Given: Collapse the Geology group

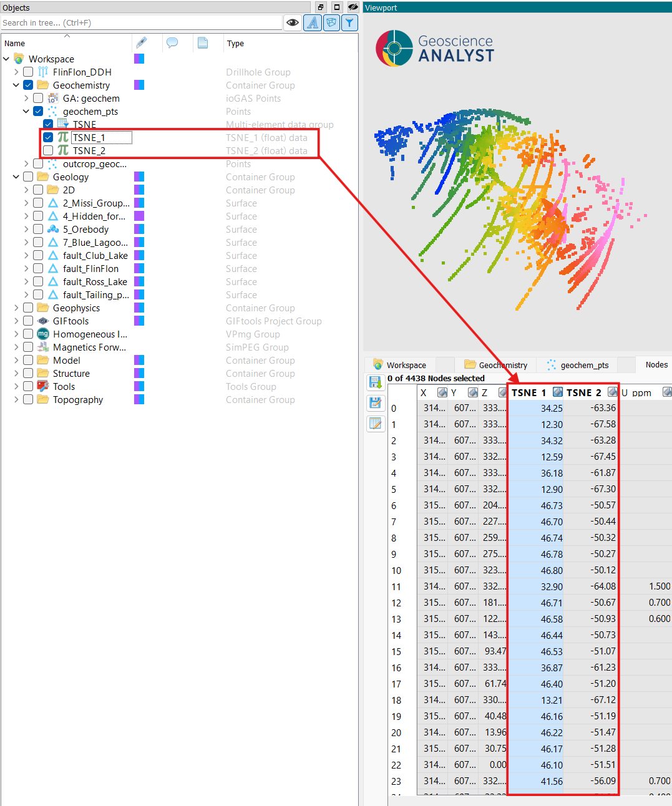Looking at the screenshot, I should point(16,177).
